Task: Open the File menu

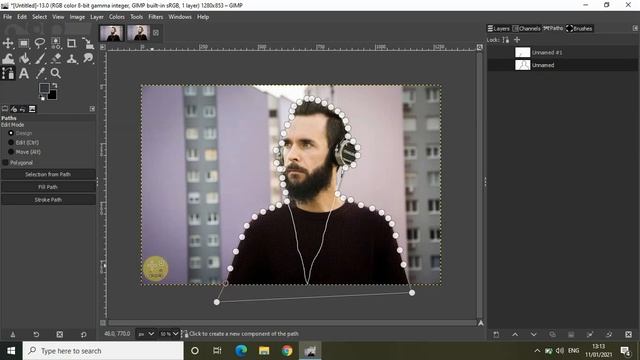Action: click(x=7, y=17)
